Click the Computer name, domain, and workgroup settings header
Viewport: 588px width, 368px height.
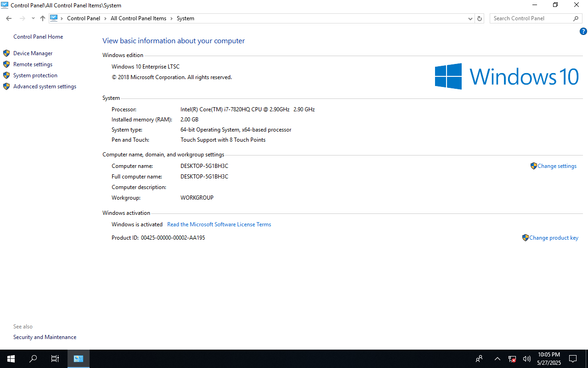click(163, 155)
